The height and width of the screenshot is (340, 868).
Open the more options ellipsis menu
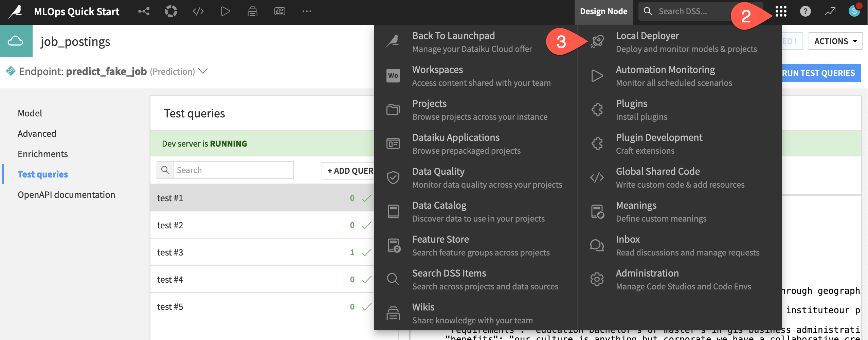pos(307,12)
